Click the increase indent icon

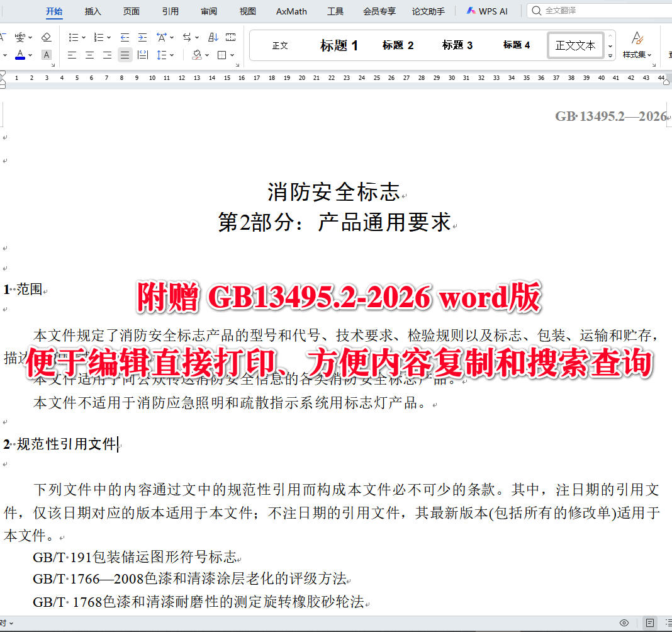[142, 37]
